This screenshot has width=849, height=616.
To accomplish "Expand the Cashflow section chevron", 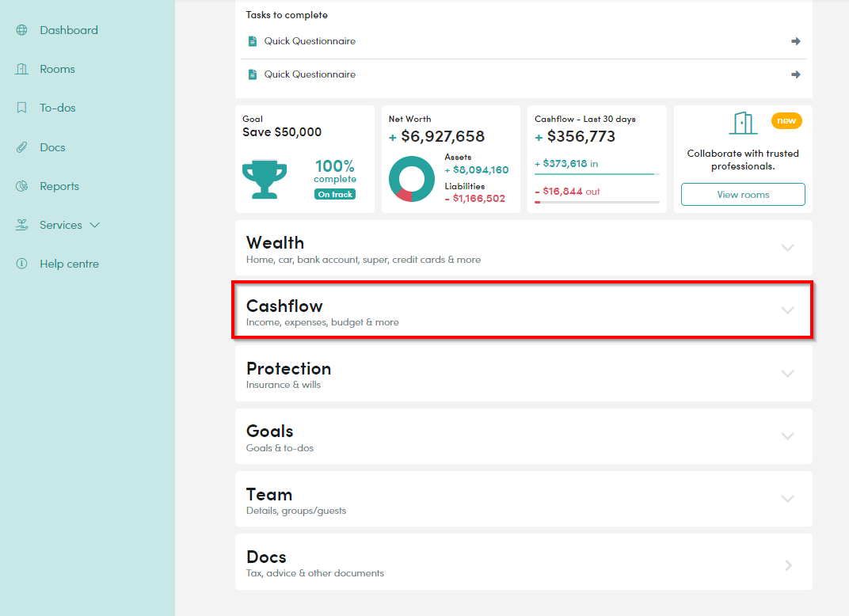I will point(788,310).
